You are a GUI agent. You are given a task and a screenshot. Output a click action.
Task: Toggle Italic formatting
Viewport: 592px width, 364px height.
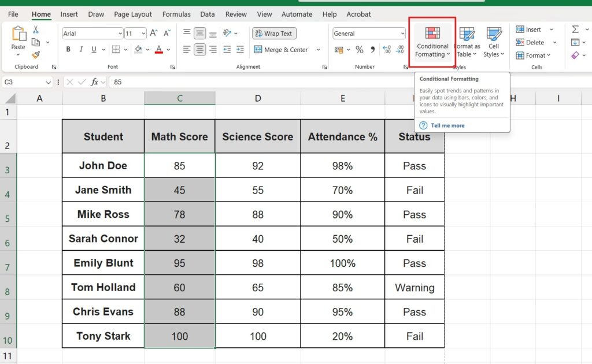[x=82, y=50]
